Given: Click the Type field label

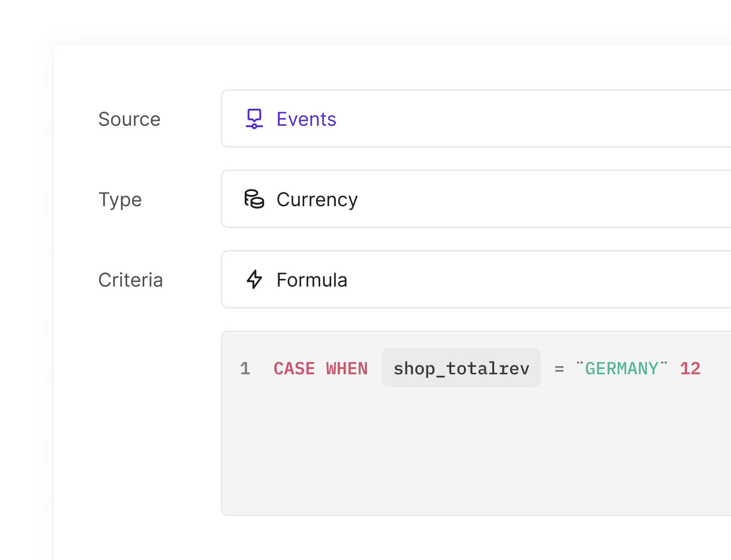Looking at the screenshot, I should [x=120, y=200].
